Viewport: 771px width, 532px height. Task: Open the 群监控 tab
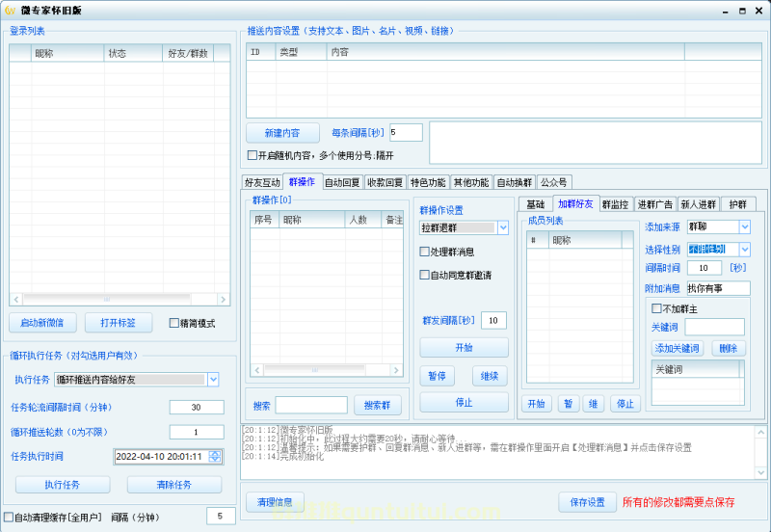point(616,204)
